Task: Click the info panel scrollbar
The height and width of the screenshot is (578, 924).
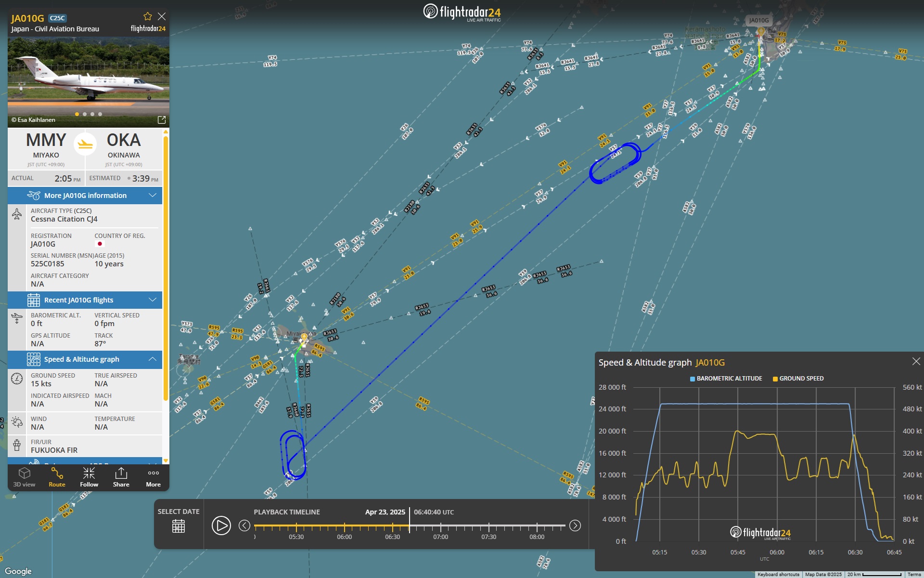Action: 166,267
